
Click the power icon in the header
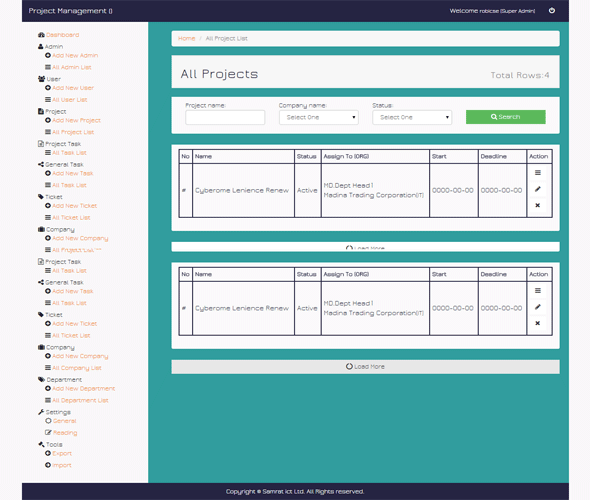pyautogui.click(x=552, y=11)
